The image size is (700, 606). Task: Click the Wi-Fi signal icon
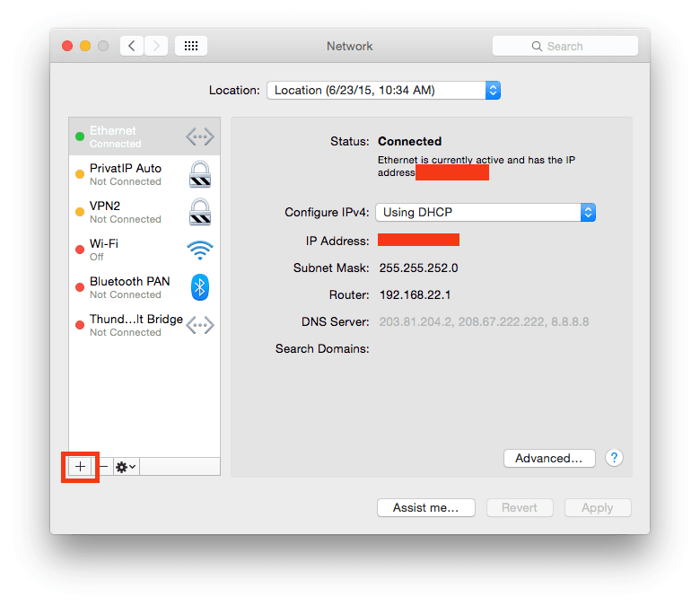pyautogui.click(x=199, y=250)
